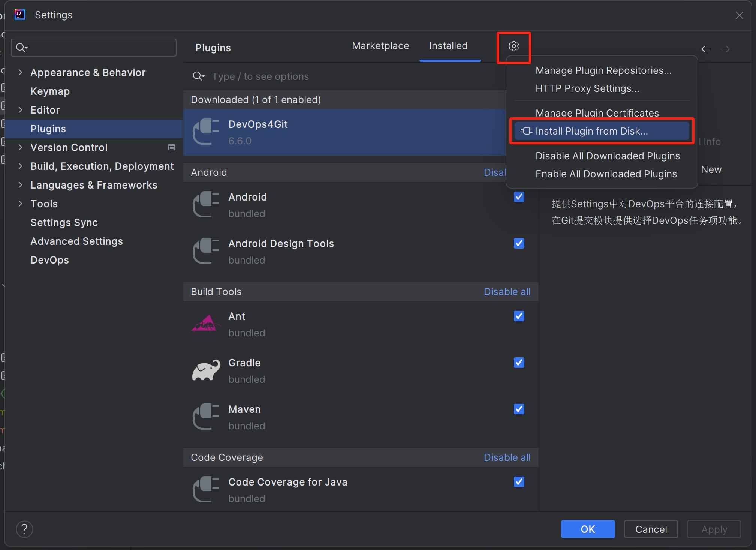Viewport: 756px width, 550px height.
Task: Click Manage Plugin Certificates option
Action: [x=597, y=113]
